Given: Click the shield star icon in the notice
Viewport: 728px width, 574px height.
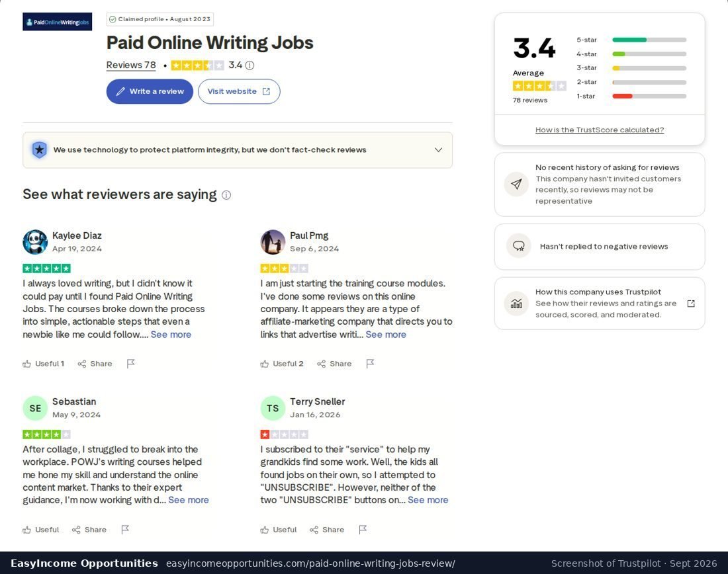Looking at the screenshot, I should pyautogui.click(x=40, y=150).
